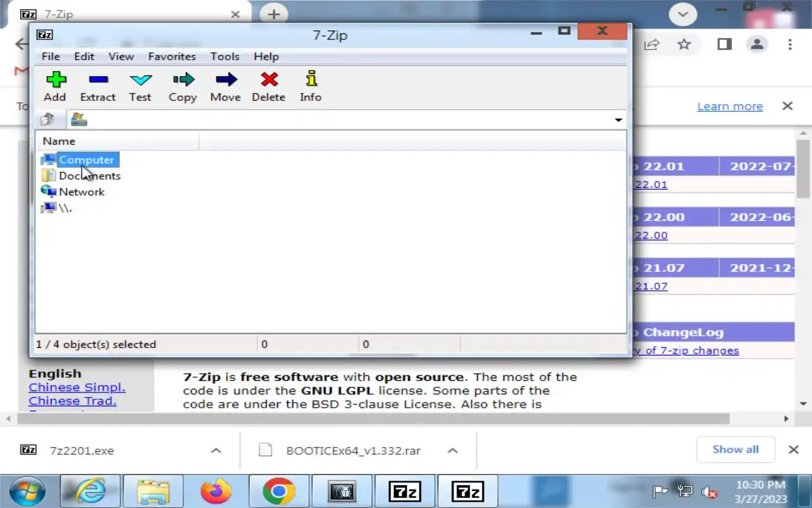Click the Name column header
The image size is (812, 508).
tap(117, 141)
